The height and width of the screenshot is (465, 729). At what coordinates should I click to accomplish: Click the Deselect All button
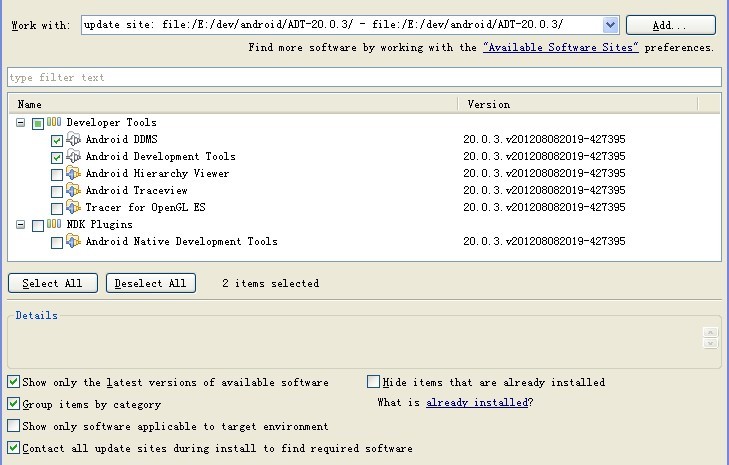coord(151,283)
